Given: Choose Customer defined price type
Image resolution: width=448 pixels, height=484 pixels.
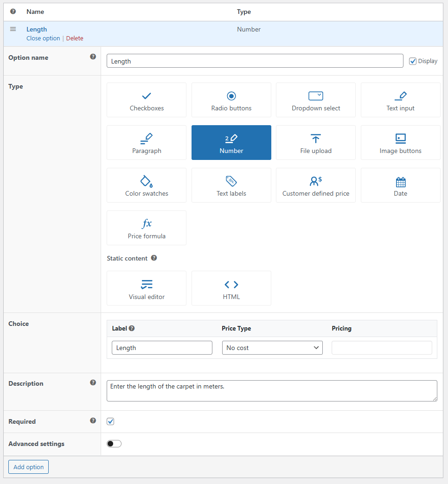Looking at the screenshot, I should [x=315, y=185].
